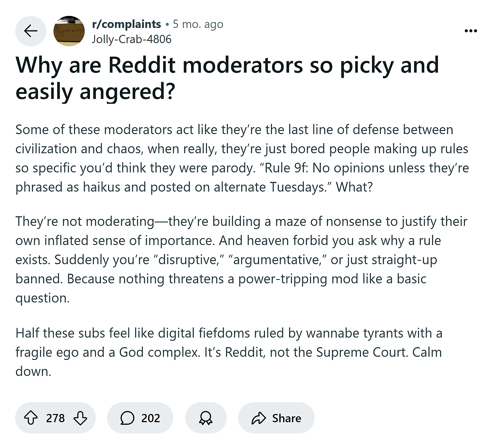Give an award with the ribbon icon
Viewport: 492px width, 448px height.
(x=206, y=418)
